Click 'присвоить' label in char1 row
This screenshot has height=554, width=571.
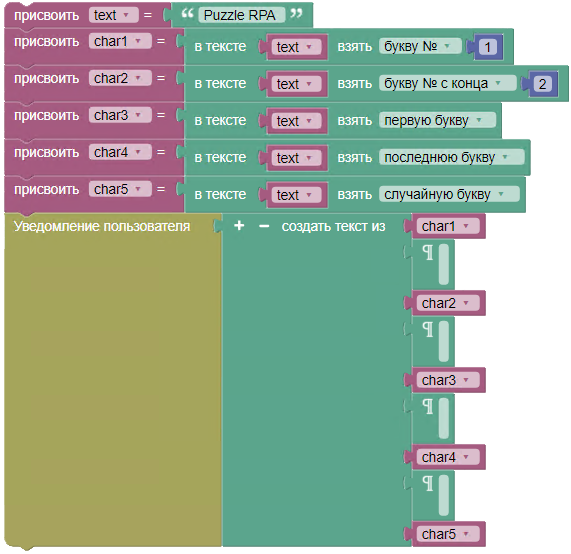click(47, 42)
